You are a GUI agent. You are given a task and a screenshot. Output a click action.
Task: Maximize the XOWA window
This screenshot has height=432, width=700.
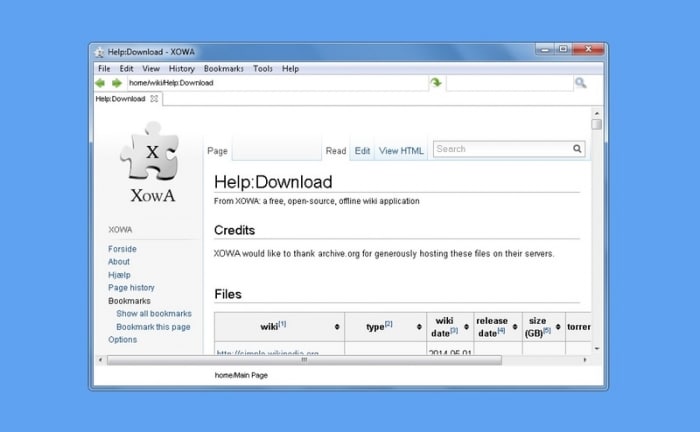[x=563, y=49]
